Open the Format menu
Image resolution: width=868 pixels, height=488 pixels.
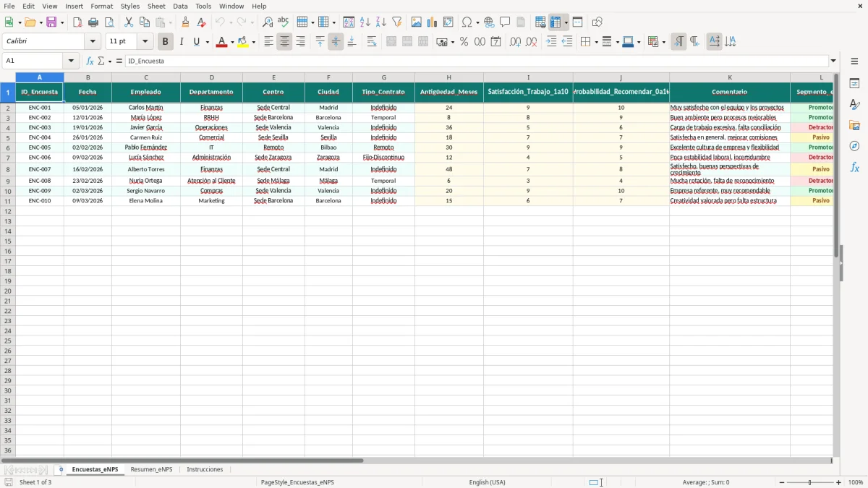[101, 6]
